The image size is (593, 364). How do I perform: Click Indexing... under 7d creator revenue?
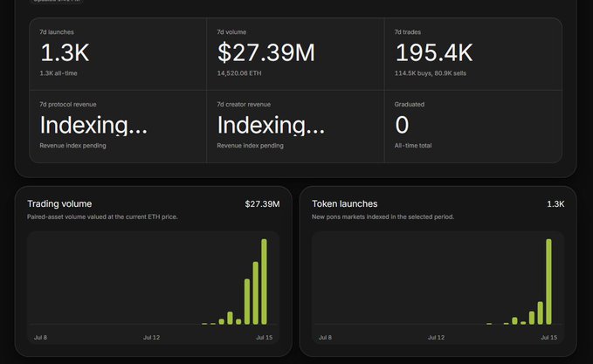[x=271, y=125]
